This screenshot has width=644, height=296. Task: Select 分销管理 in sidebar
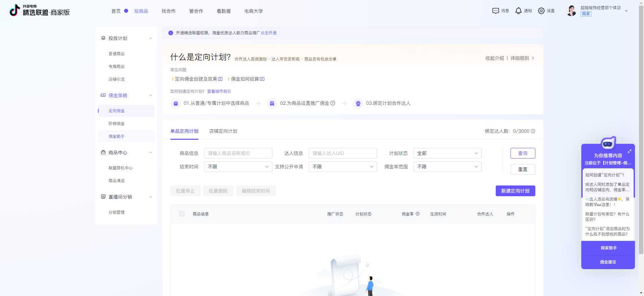[x=117, y=212]
